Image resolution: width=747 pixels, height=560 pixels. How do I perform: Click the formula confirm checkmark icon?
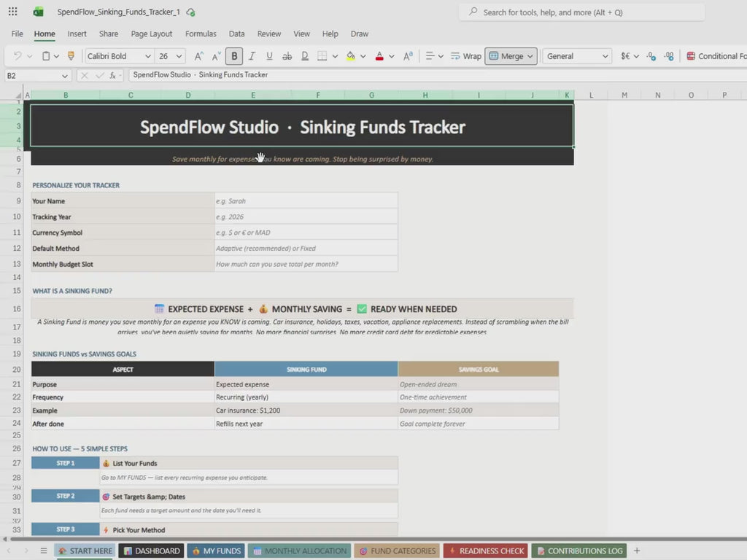[x=99, y=75]
